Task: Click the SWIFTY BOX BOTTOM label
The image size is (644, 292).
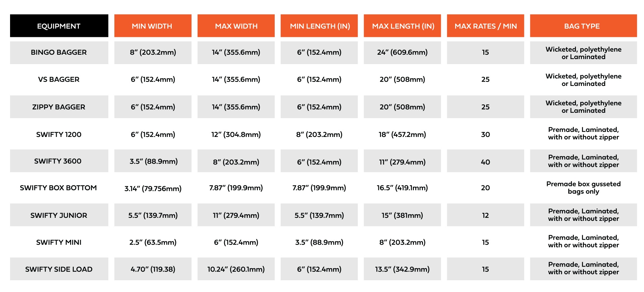Action: coord(58,188)
